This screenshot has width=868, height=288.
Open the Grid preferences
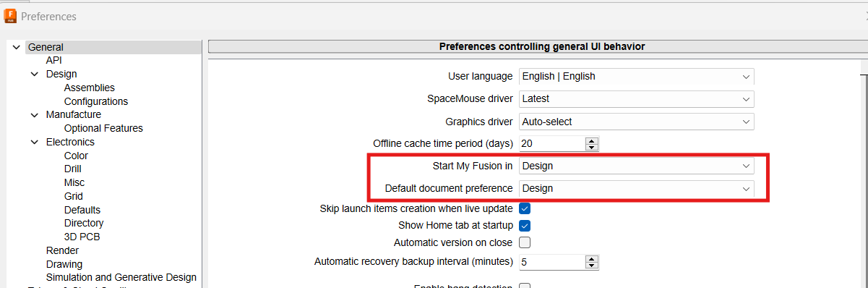click(74, 196)
